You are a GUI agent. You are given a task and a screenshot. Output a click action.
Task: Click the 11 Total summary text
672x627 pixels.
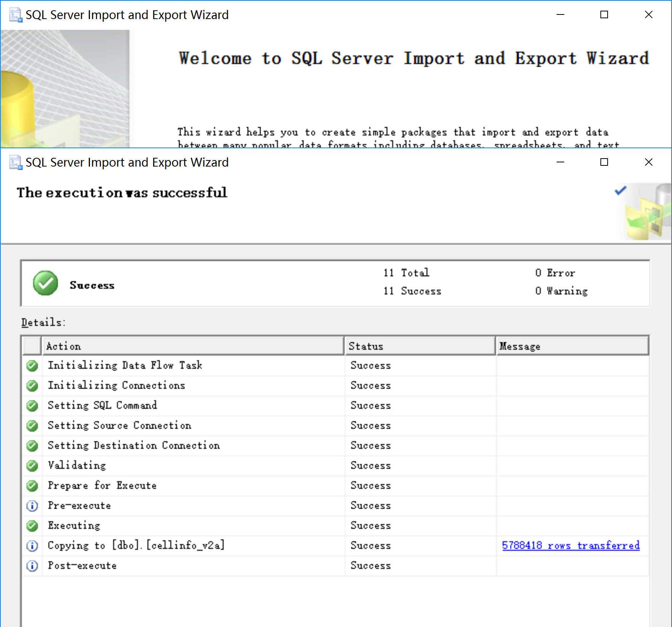click(x=406, y=273)
